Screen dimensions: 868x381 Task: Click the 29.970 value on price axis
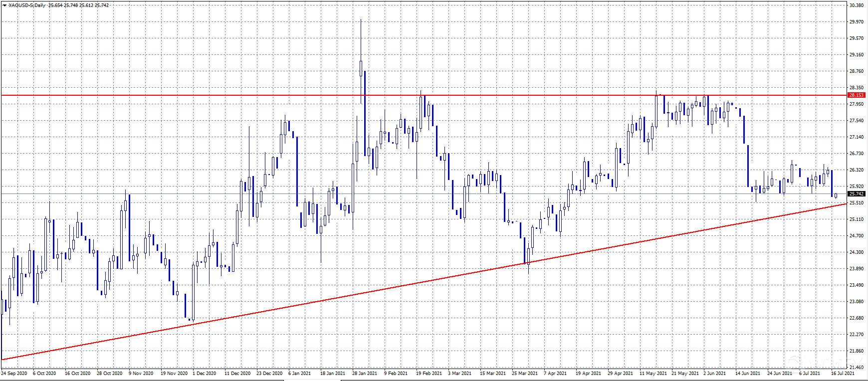click(856, 22)
